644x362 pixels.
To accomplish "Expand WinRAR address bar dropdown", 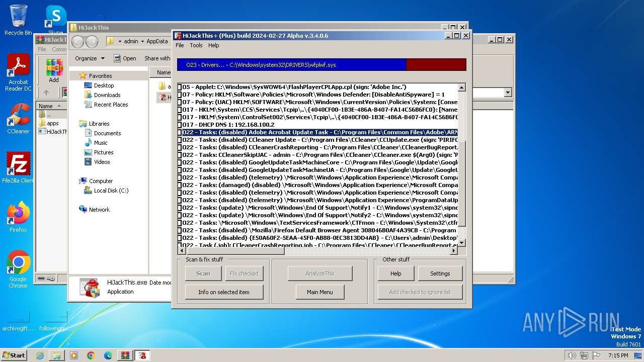I will coord(508,93).
